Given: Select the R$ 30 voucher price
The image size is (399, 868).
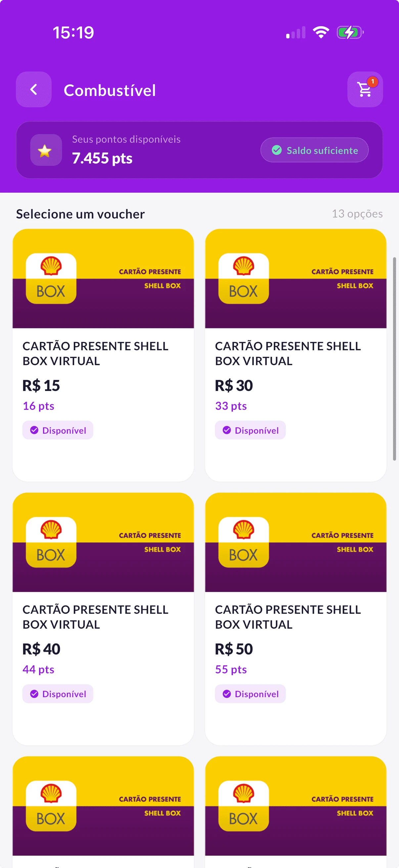Looking at the screenshot, I should click(234, 385).
